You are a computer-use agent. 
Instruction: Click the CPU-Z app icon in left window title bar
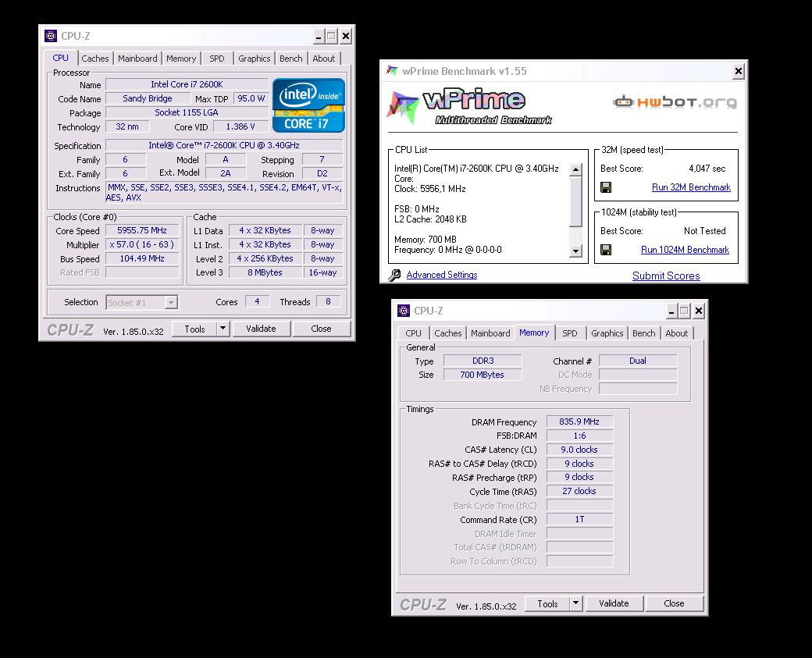[x=50, y=36]
